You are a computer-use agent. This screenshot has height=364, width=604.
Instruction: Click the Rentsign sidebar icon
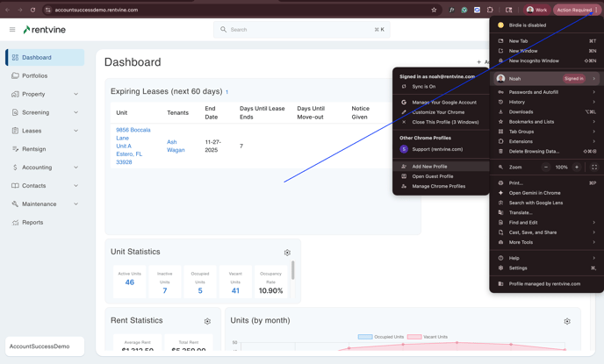click(15, 149)
